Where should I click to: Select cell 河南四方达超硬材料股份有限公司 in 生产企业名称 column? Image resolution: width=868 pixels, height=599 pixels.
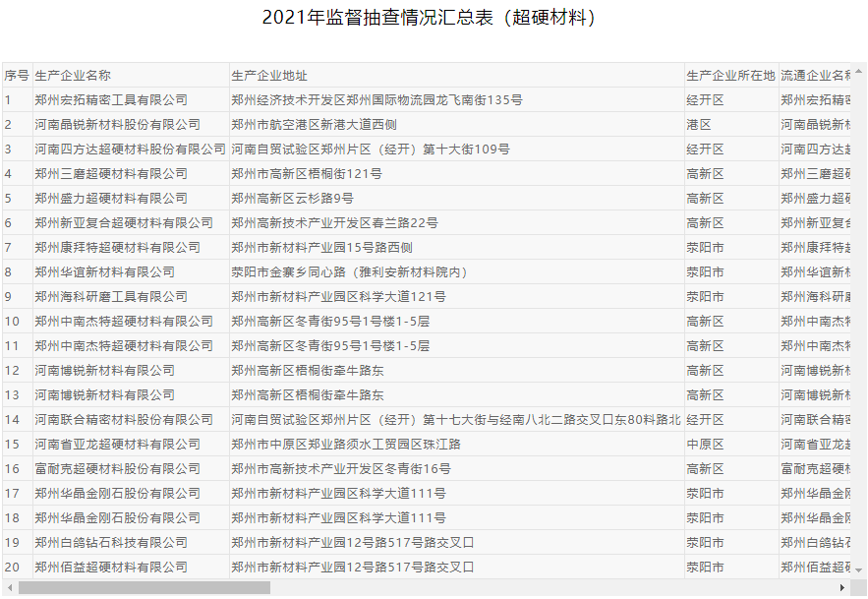(x=131, y=150)
